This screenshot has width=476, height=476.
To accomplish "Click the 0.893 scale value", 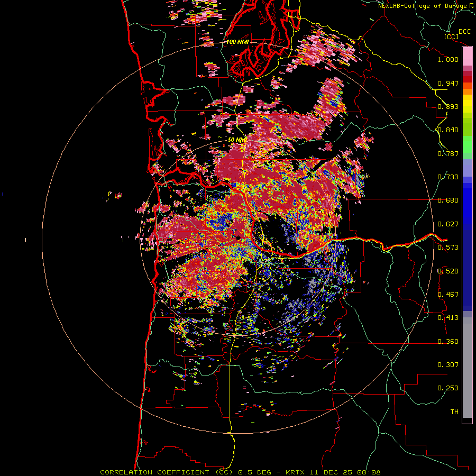I will pos(448,106).
